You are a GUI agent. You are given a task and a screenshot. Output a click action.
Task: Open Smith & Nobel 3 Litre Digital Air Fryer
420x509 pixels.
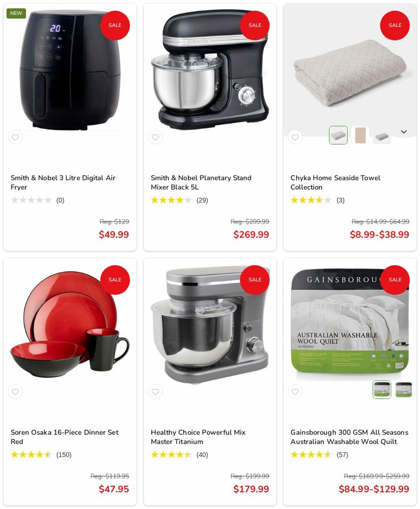point(63,182)
